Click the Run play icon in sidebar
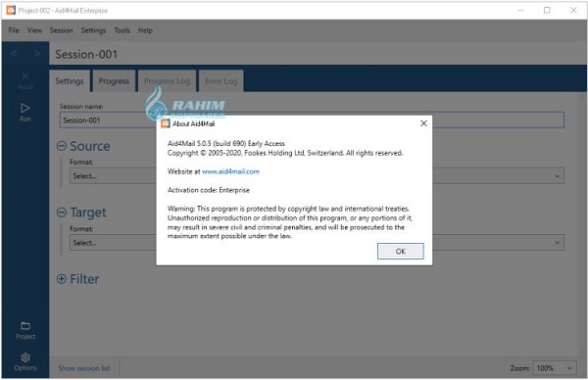The height and width of the screenshot is (380, 588). (25, 109)
